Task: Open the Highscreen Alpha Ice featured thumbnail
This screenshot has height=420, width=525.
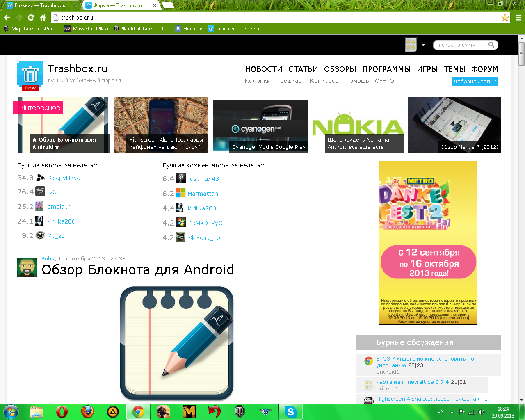Action: (161, 125)
